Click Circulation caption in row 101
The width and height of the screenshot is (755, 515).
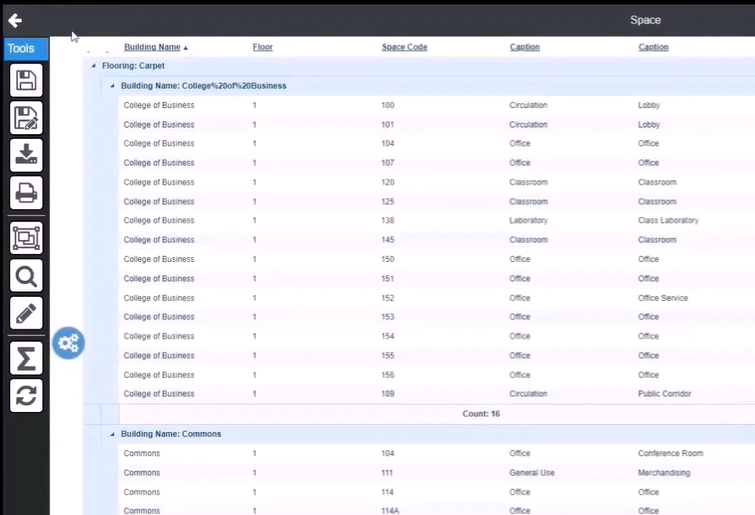(x=528, y=125)
